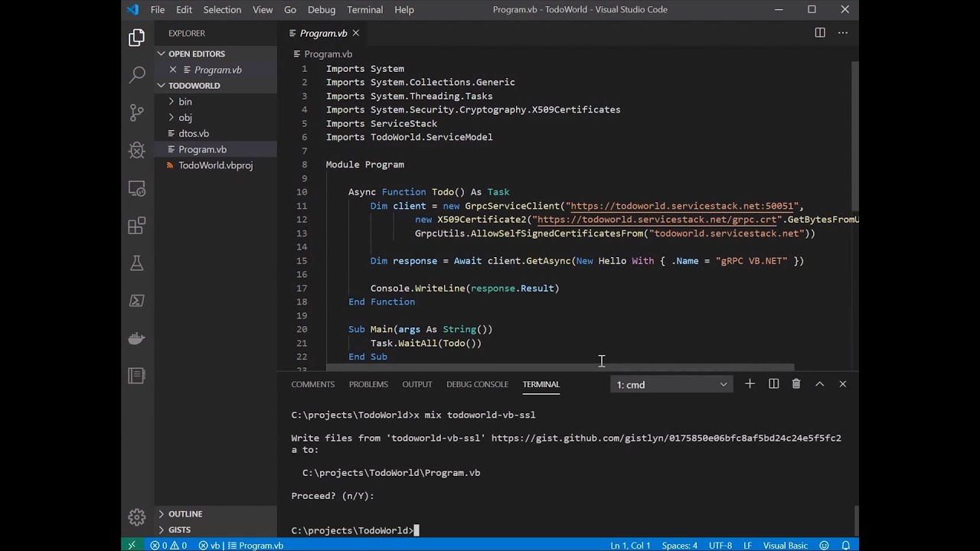Open the Explorer view in activity bar

coord(137,37)
